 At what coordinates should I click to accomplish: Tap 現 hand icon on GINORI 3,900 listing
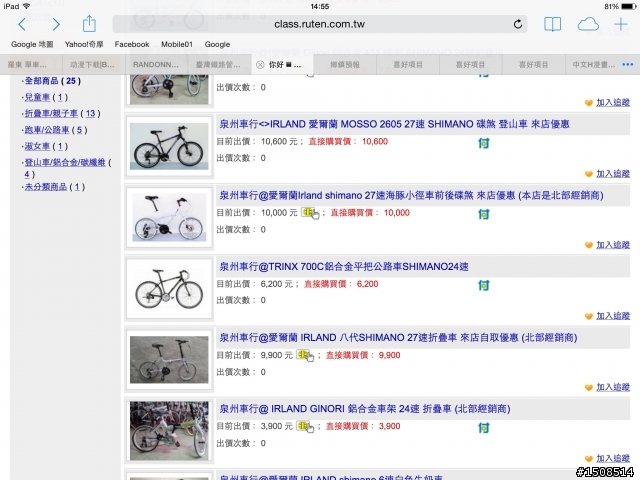(305, 427)
